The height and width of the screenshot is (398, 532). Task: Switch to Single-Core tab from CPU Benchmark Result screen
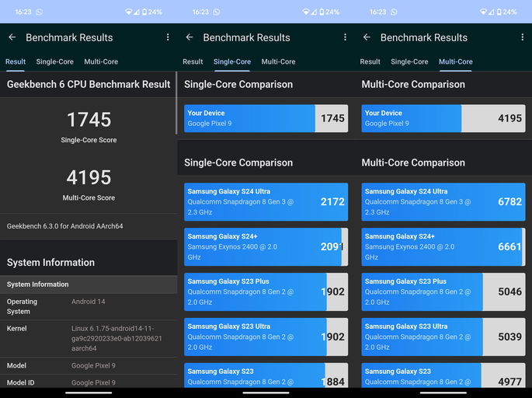(x=54, y=61)
